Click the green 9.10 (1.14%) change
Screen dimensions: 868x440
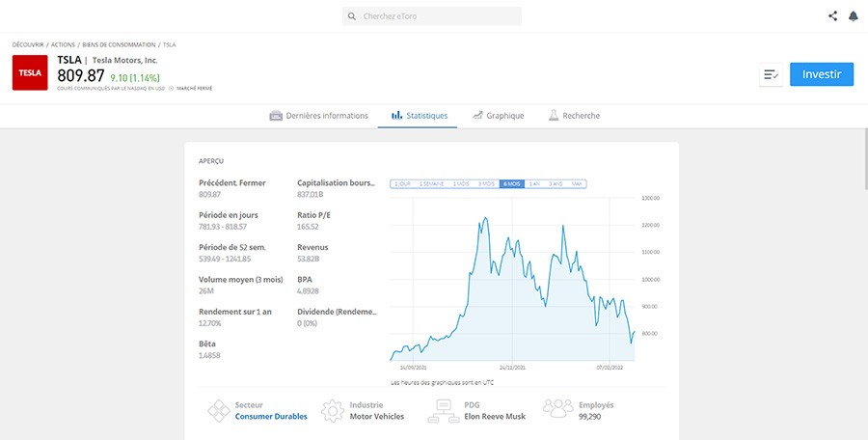(x=135, y=78)
